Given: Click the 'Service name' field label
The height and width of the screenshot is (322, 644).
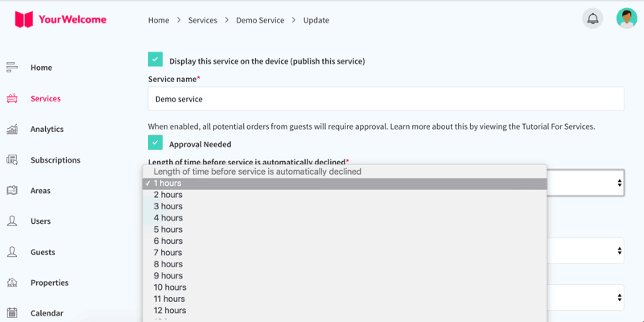Looking at the screenshot, I should pyautogui.click(x=174, y=79).
